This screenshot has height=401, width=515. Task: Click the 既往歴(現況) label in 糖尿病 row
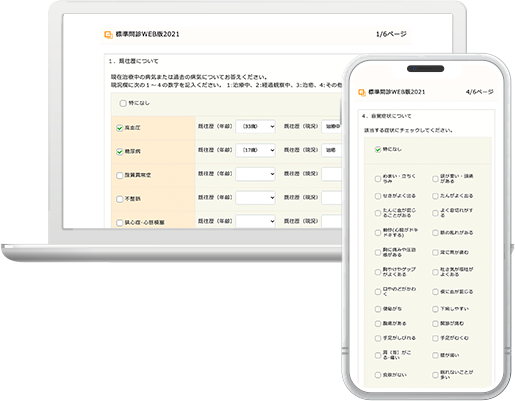pos(301,150)
